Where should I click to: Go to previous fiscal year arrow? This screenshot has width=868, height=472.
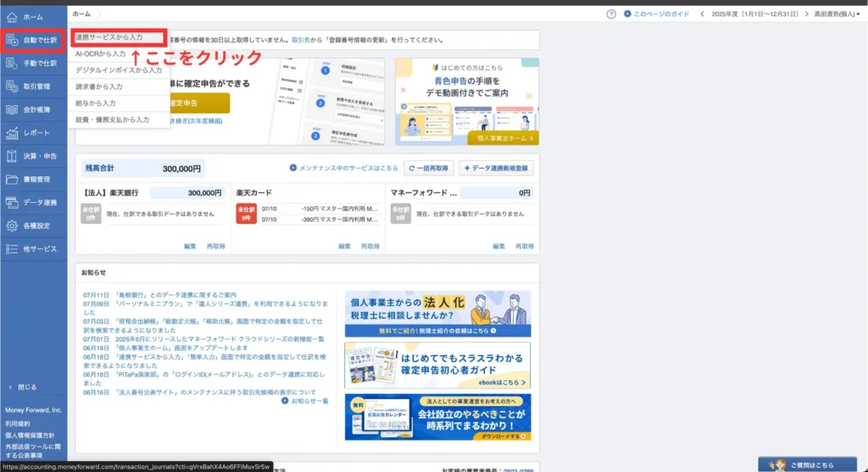(x=702, y=14)
